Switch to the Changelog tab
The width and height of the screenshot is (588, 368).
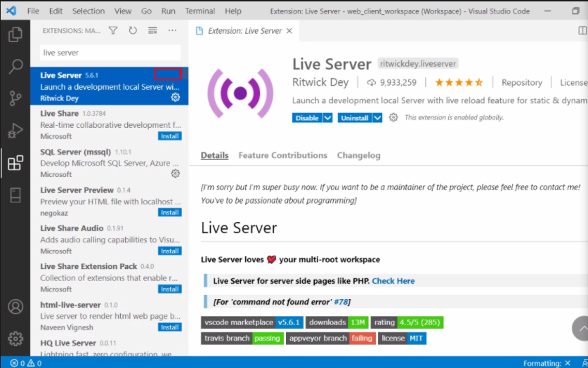[358, 155]
